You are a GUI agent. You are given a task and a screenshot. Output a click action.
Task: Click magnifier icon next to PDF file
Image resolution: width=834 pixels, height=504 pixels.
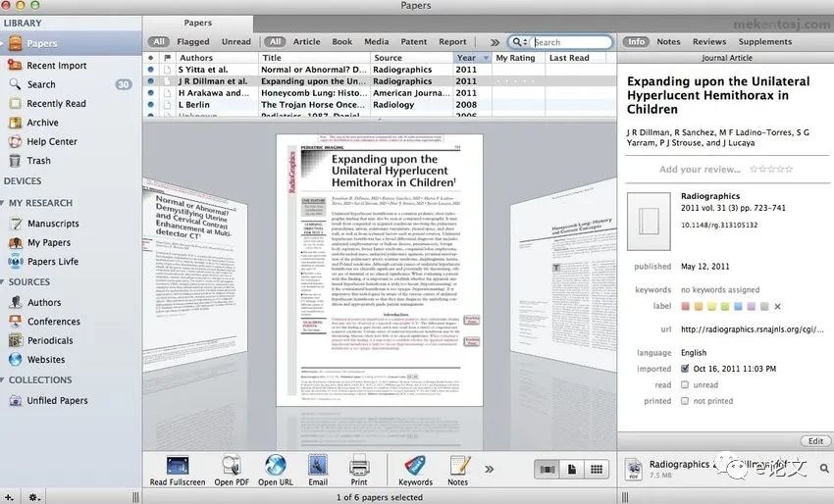824,469
